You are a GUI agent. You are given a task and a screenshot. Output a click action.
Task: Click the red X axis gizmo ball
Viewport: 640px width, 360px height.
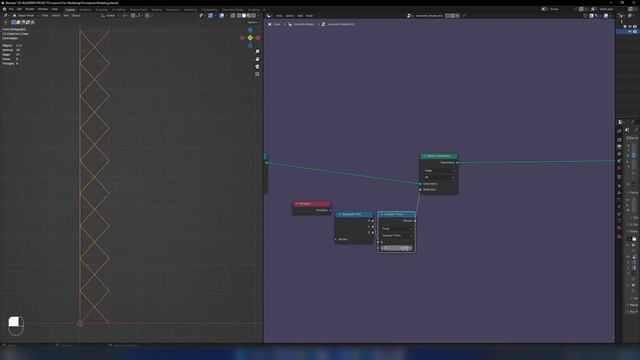[258, 38]
